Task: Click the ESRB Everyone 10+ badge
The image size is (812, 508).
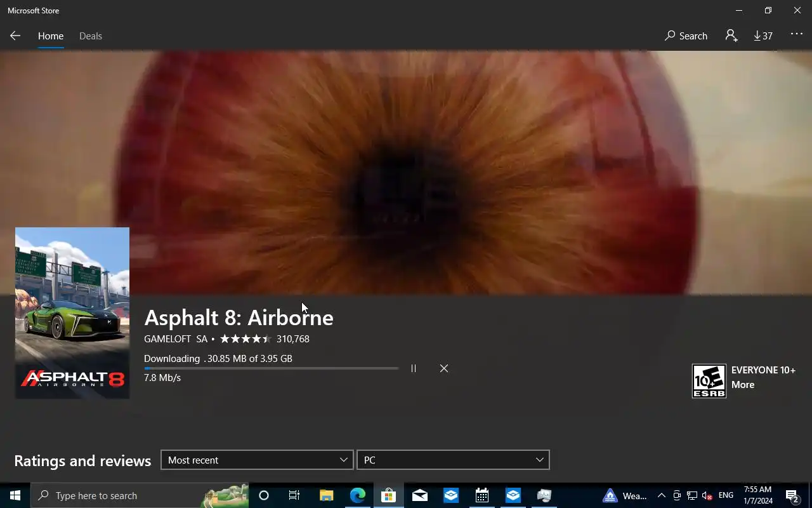Action: (x=709, y=381)
